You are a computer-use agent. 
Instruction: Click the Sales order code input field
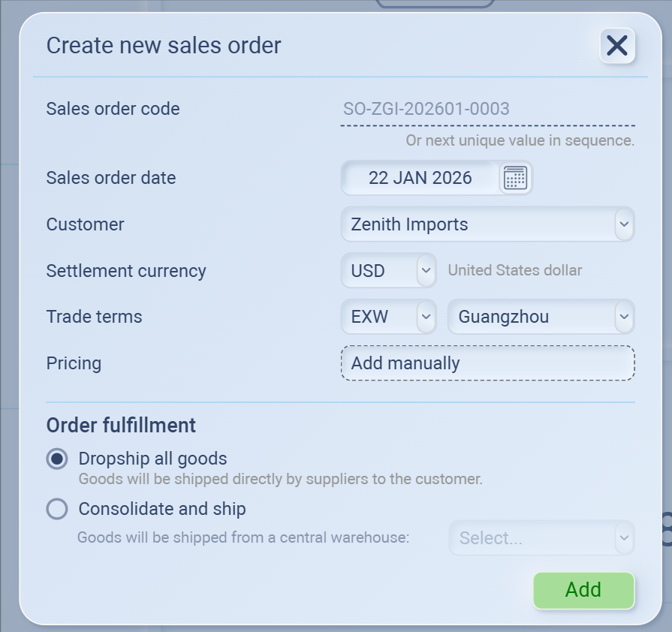point(487,110)
